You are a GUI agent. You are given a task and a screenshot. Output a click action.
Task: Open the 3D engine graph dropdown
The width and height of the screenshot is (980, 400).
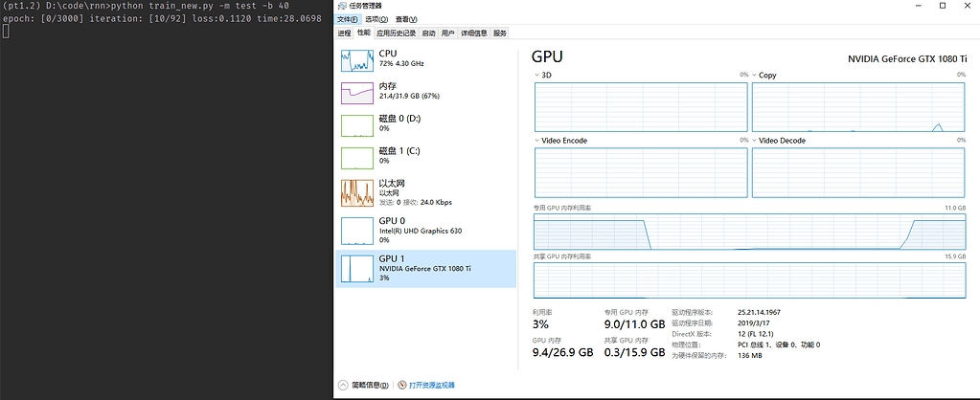(536, 75)
